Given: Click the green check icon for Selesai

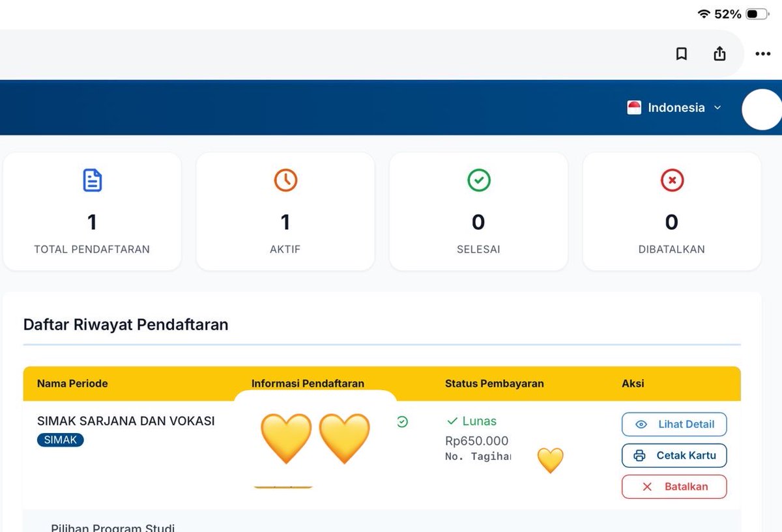Looking at the screenshot, I should [x=479, y=180].
